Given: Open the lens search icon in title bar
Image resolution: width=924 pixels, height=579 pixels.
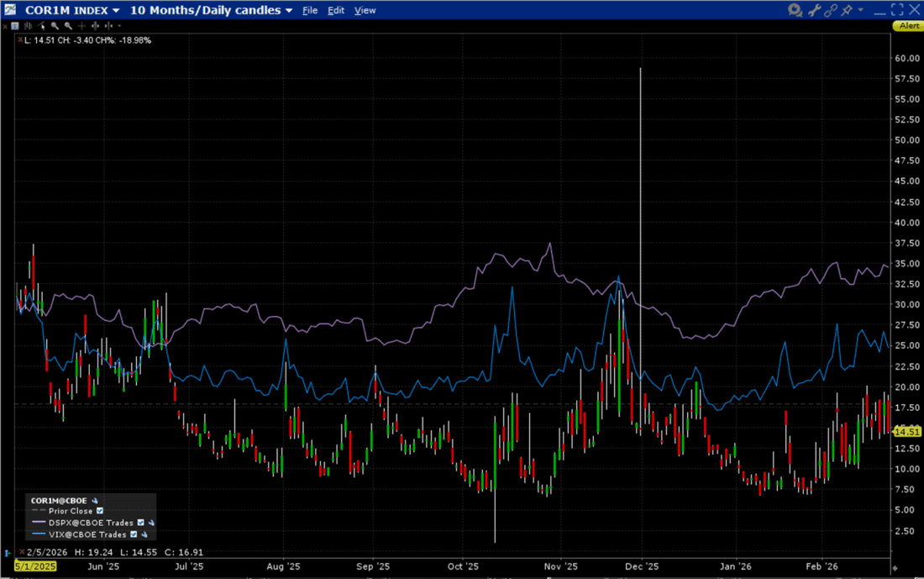Looking at the screenshot, I should point(795,9).
